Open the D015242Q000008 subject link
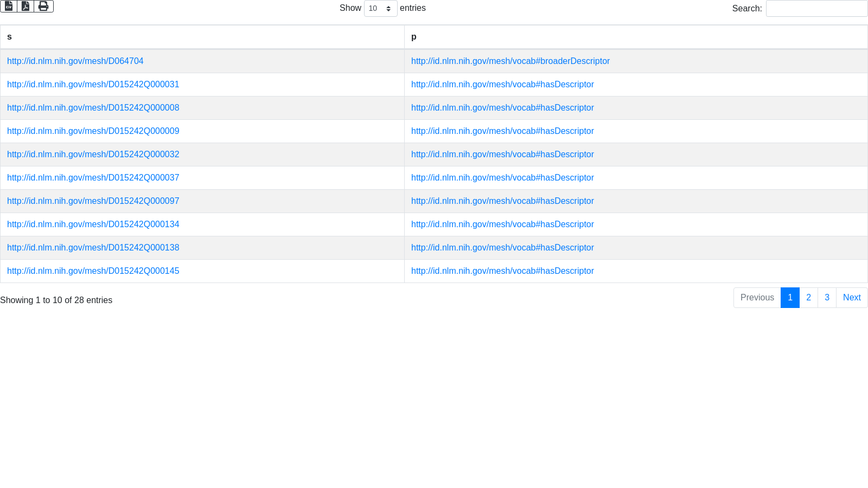This screenshot has width=868, height=488. (x=93, y=108)
